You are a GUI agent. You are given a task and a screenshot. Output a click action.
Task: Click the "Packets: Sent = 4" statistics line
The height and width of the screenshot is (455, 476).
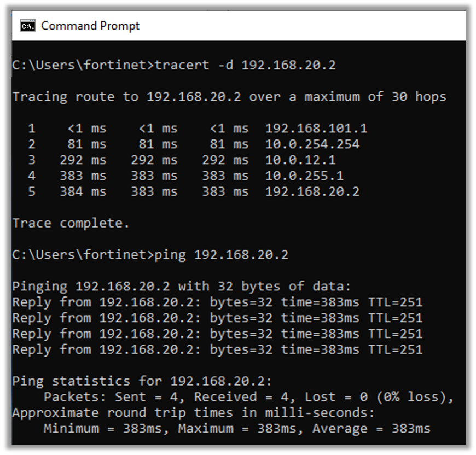point(248,397)
